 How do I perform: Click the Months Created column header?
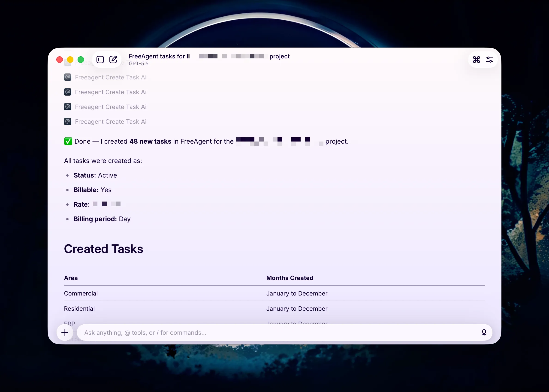[x=290, y=278]
